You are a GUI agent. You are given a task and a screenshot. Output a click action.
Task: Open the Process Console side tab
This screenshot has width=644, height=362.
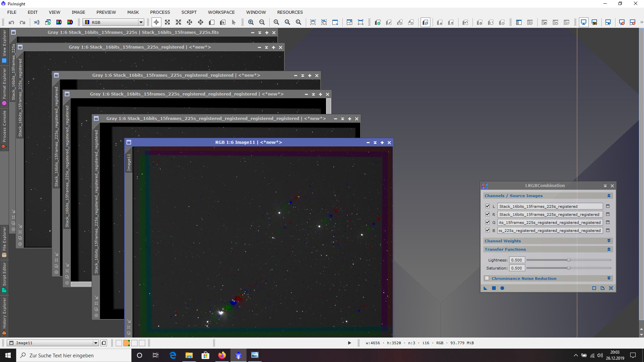tap(4, 129)
